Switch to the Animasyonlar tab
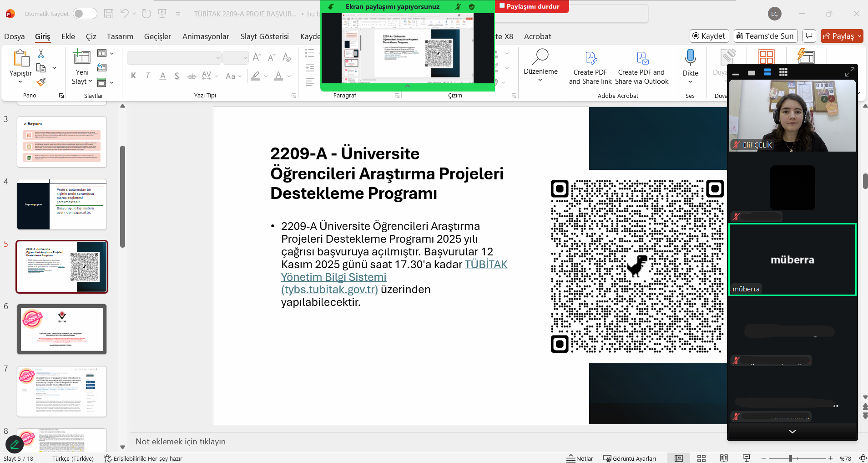Image resolution: width=868 pixels, height=463 pixels. [x=206, y=36]
